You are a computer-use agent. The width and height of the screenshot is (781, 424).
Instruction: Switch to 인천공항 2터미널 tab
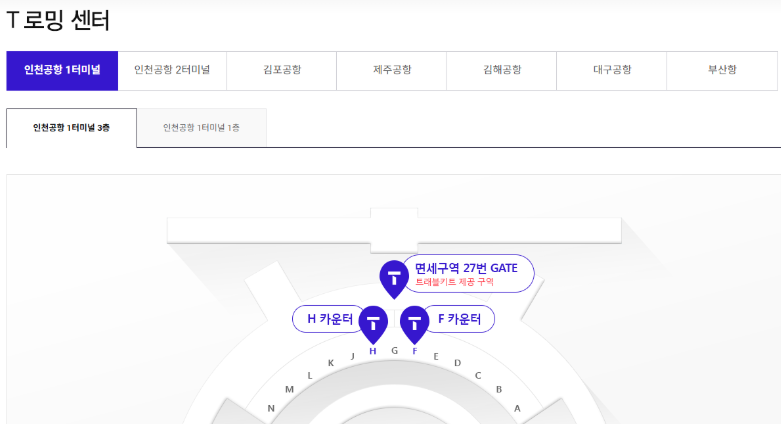click(x=172, y=71)
